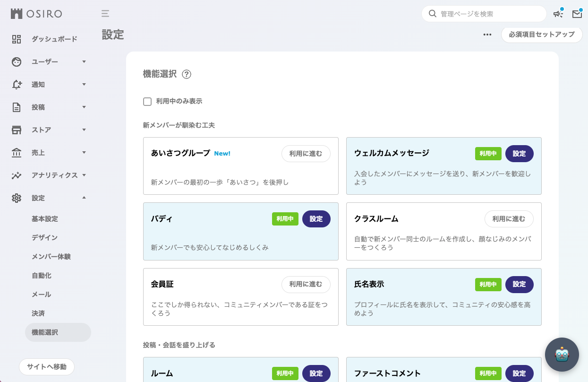Open the three-dots more options menu

click(x=487, y=35)
